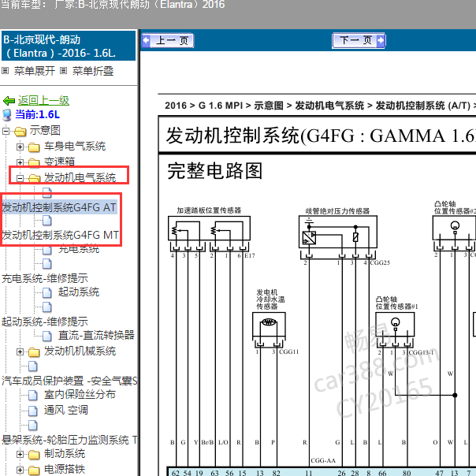The width and height of the screenshot is (476, 476).
Task: Expand the 变速箱 folder
Action: (x=20, y=162)
